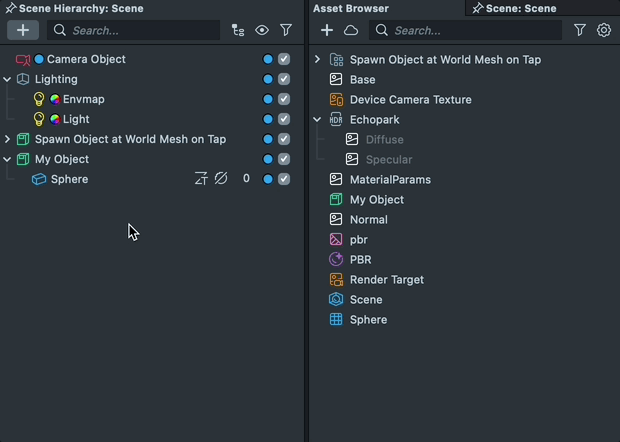The height and width of the screenshot is (442, 620).
Task: Open Asset Library cloud icon
Action: point(351,31)
